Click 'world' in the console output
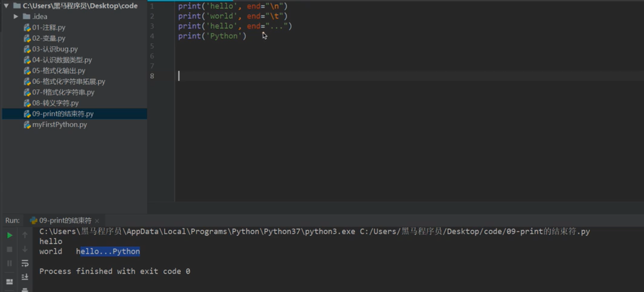Image resolution: width=644 pixels, height=292 pixels. (51, 252)
